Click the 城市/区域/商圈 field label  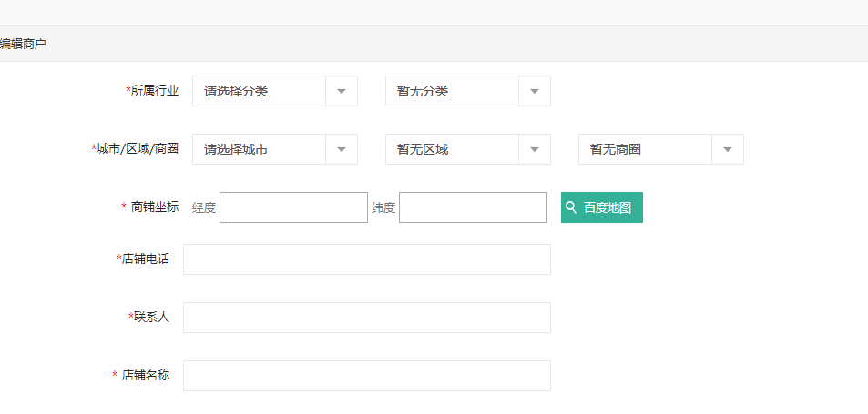(x=135, y=148)
